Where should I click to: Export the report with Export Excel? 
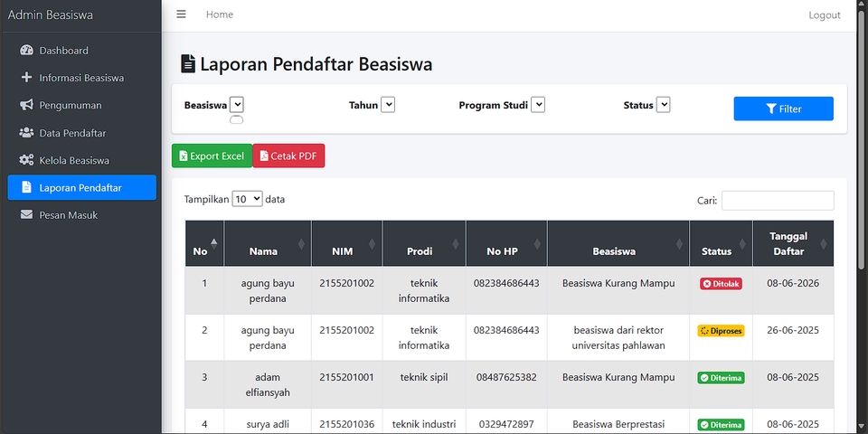(x=212, y=156)
